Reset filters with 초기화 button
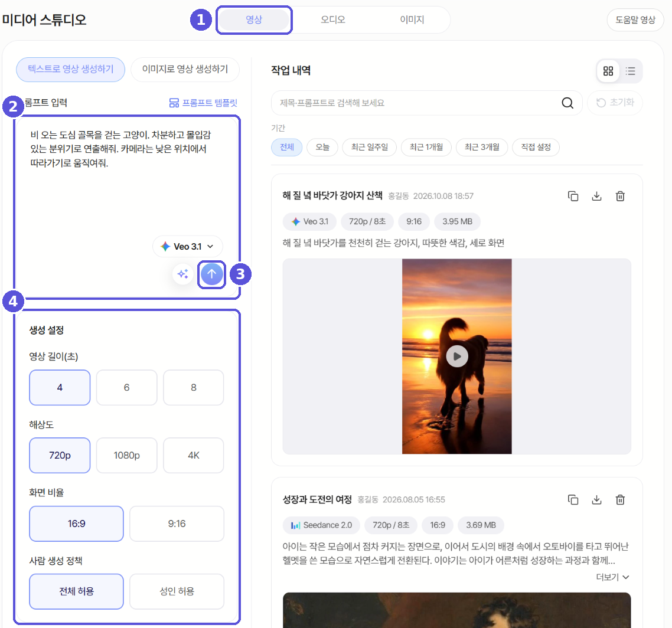The height and width of the screenshot is (628, 672). pos(615,103)
